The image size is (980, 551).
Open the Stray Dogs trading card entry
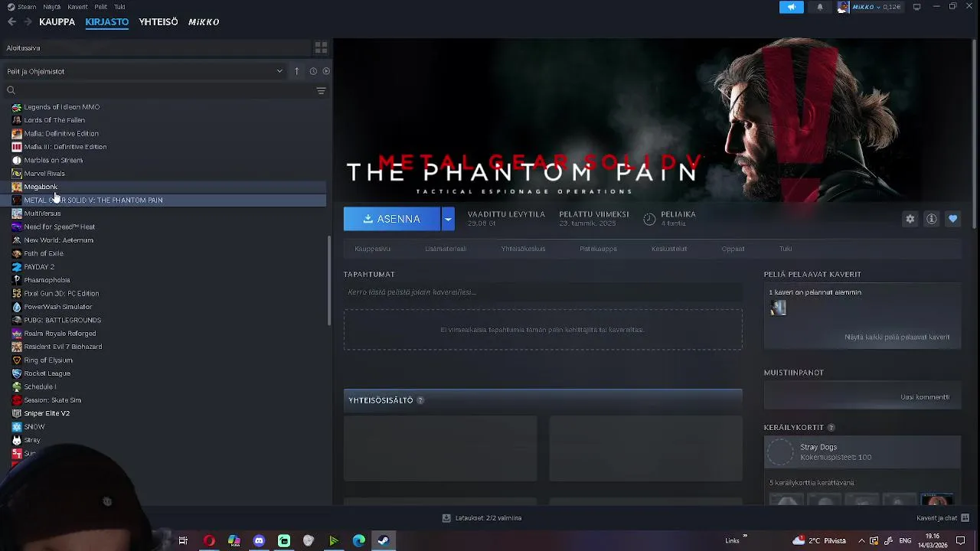point(862,452)
